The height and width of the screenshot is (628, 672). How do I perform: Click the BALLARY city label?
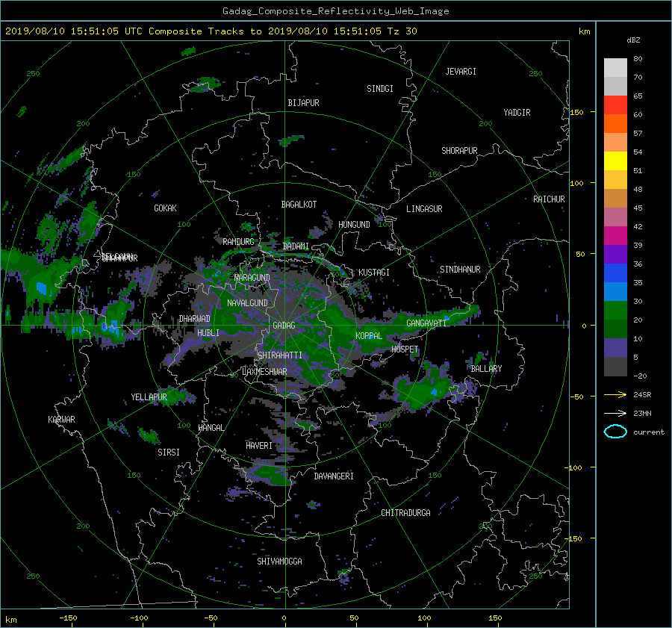[486, 369]
